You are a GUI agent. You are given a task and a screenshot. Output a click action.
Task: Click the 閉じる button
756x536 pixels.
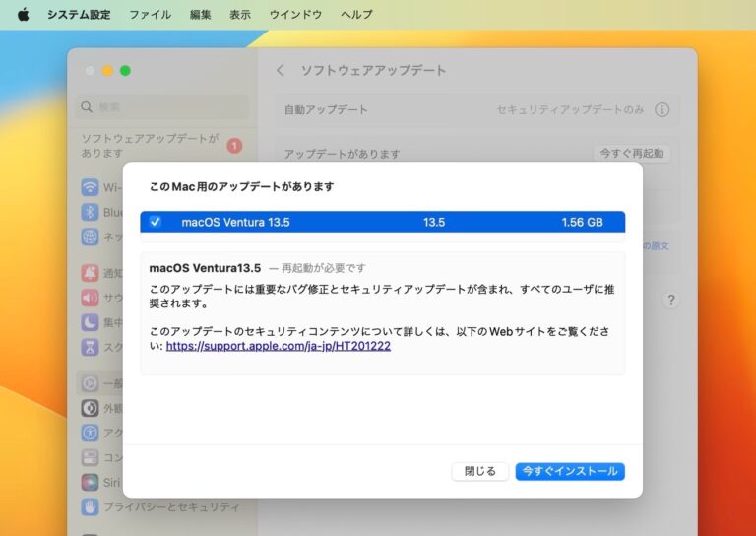tap(479, 471)
